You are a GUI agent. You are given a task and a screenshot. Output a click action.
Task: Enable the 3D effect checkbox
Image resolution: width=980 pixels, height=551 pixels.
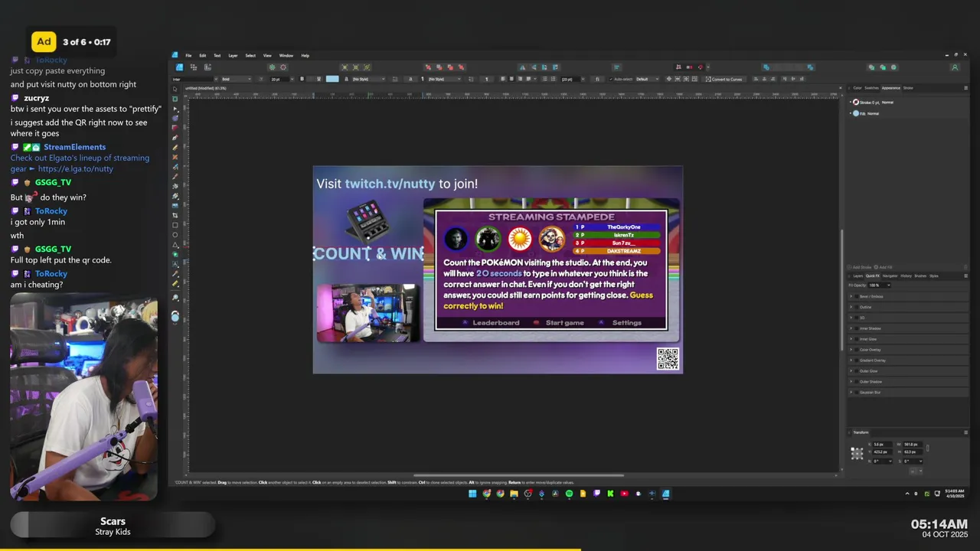pos(857,318)
